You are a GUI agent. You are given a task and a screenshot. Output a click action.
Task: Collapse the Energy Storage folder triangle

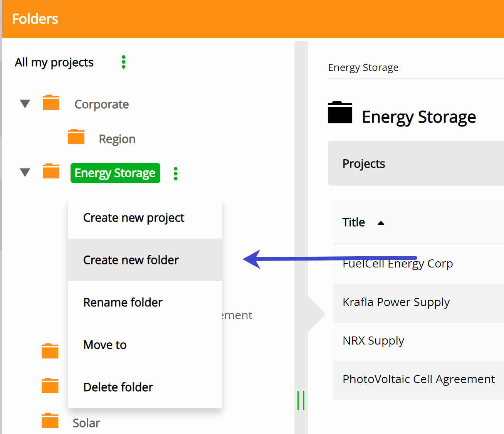(x=25, y=173)
